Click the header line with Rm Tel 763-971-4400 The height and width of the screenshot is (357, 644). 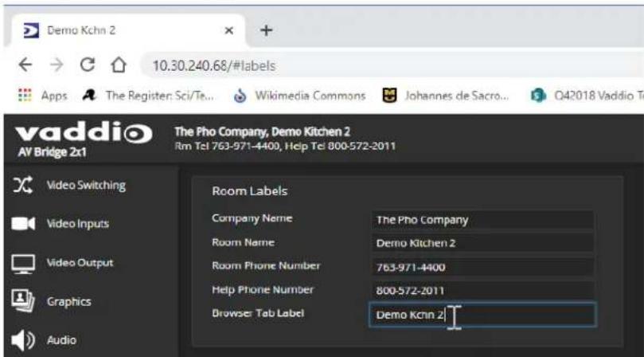click(x=285, y=147)
